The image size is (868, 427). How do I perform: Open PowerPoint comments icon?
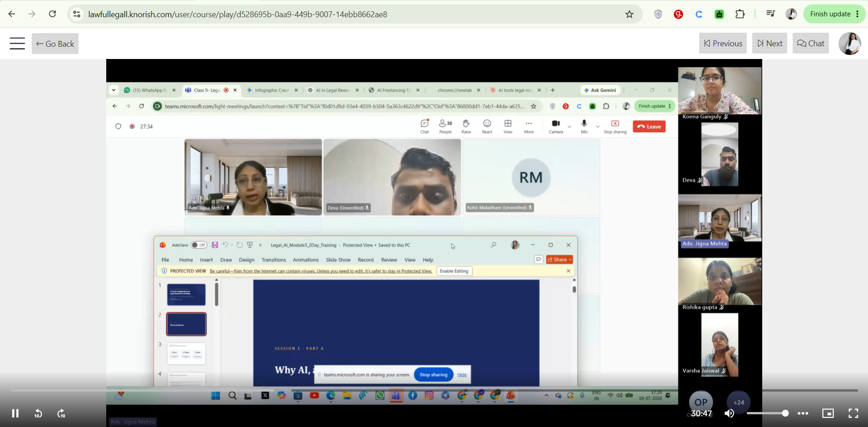tap(538, 260)
